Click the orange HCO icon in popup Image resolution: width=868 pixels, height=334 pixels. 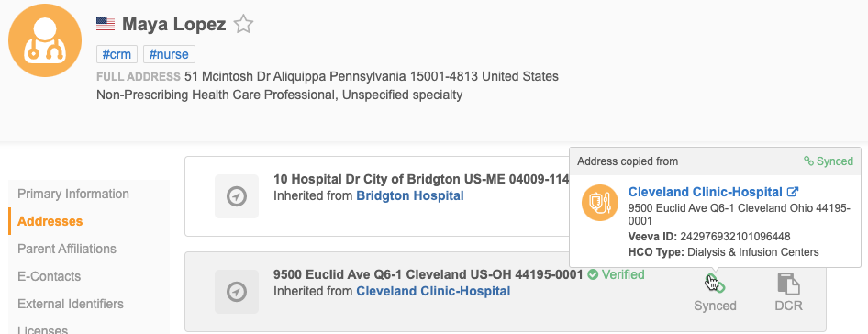(x=600, y=204)
